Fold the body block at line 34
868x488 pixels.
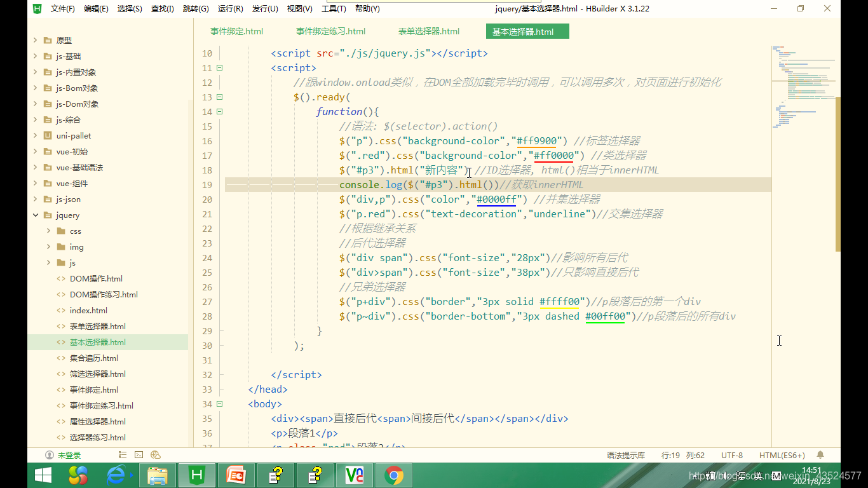click(220, 404)
